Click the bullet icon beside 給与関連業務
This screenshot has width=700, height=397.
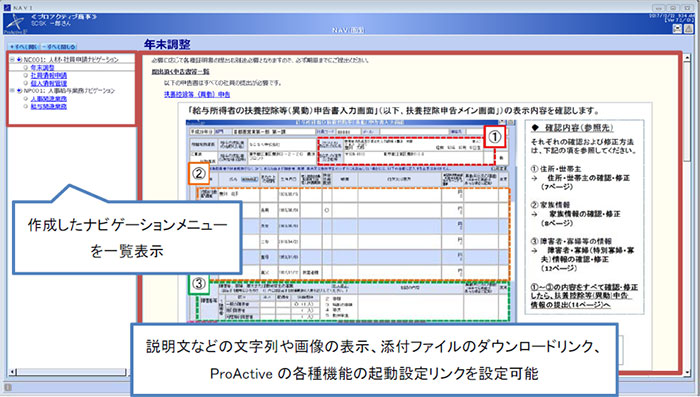(26, 107)
